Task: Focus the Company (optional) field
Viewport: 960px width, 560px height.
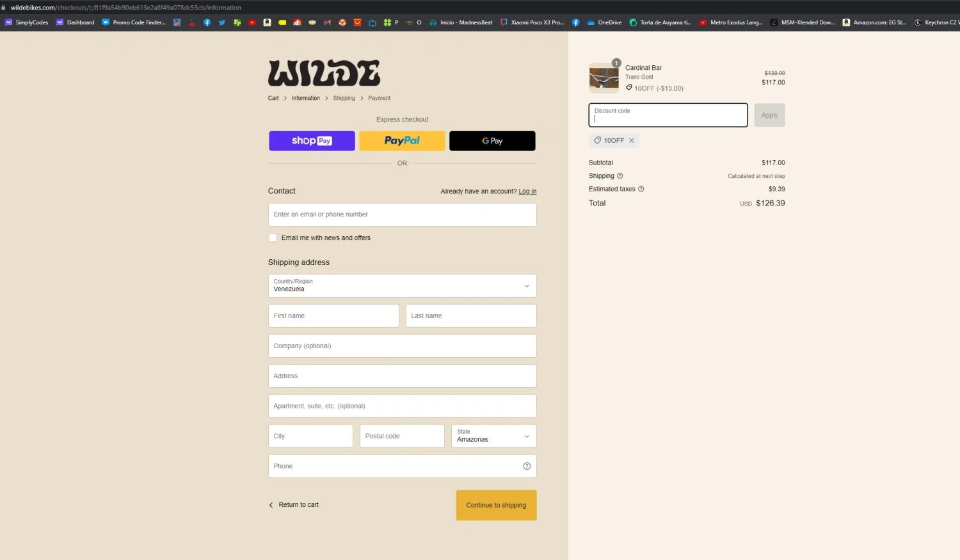Action: (402, 346)
